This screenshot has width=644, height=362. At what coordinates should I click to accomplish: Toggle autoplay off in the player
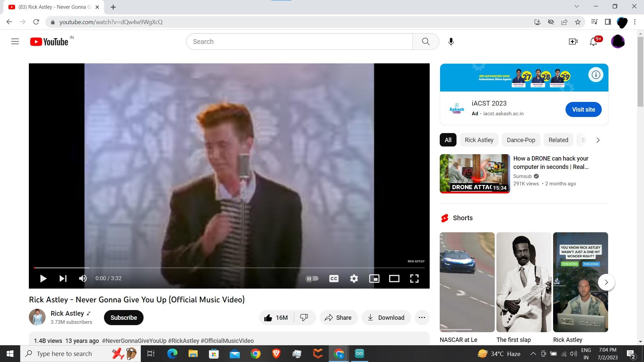(312, 278)
